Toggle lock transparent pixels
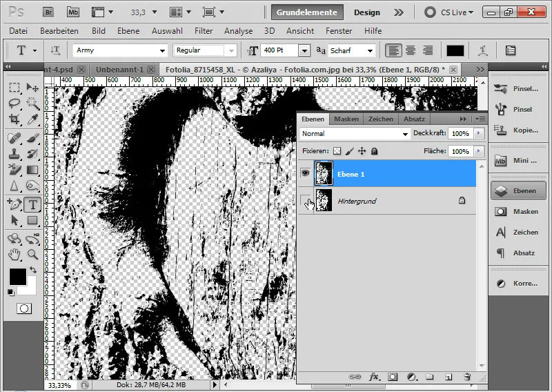 (337, 151)
